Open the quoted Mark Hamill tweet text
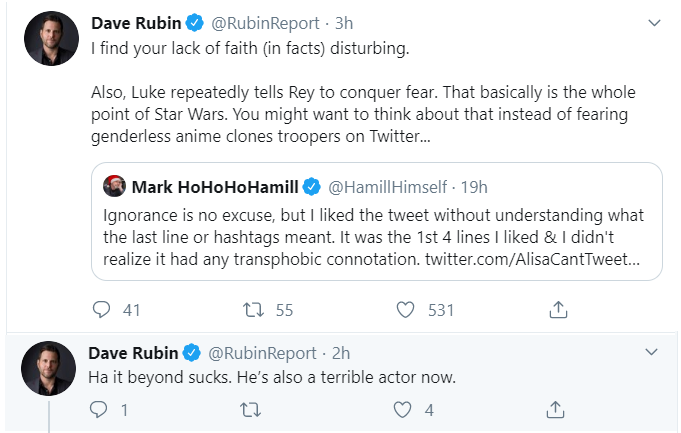 point(370,237)
